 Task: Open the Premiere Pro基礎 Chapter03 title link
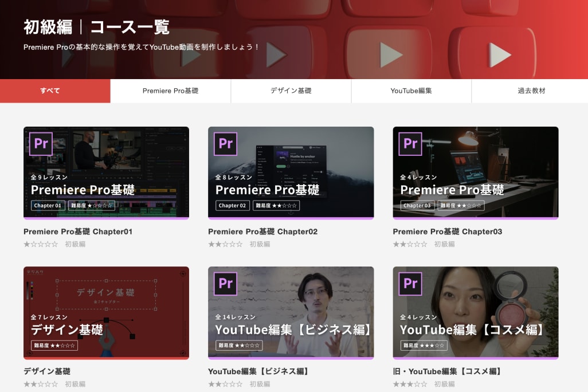click(x=447, y=232)
